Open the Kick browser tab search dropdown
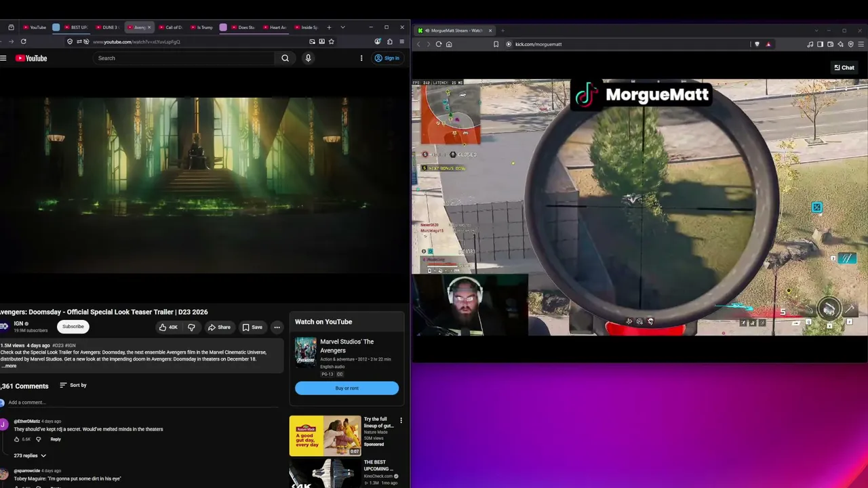 pos(816,30)
